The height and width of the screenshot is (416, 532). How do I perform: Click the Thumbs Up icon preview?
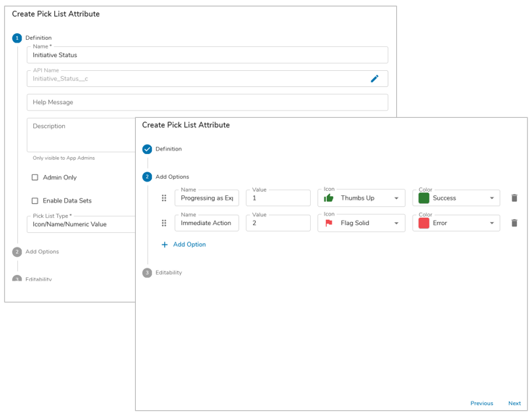pos(329,198)
